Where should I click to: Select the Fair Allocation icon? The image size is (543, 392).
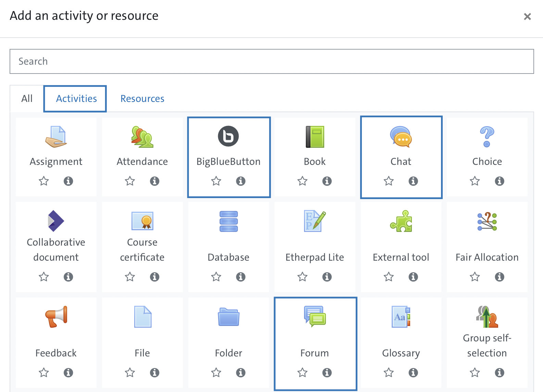click(487, 221)
